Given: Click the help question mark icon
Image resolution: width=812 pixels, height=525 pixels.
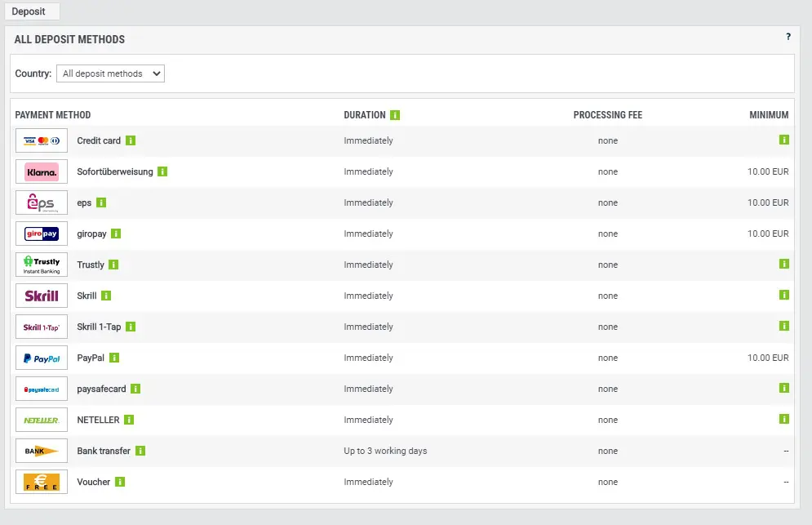Looking at the screenshot, I should (788, 37).
